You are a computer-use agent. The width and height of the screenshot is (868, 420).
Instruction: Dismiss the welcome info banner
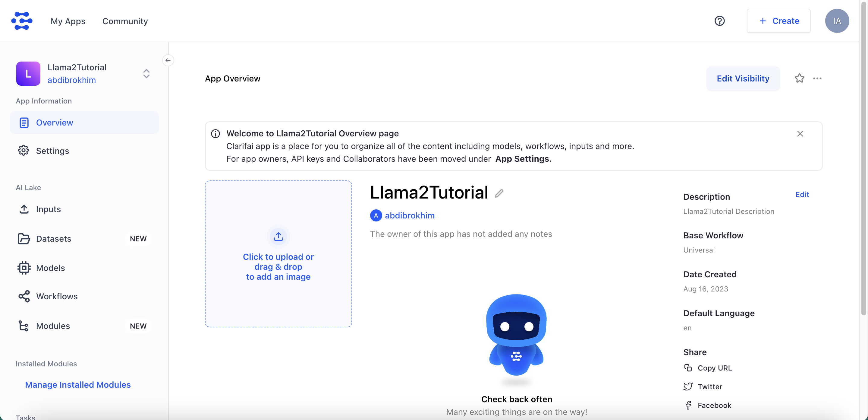pos(800,134)
